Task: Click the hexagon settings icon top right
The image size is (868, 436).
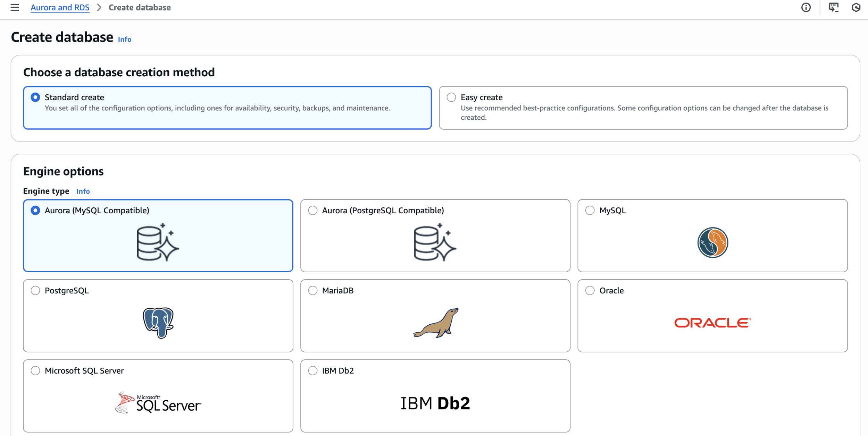Action: point(856,7)
